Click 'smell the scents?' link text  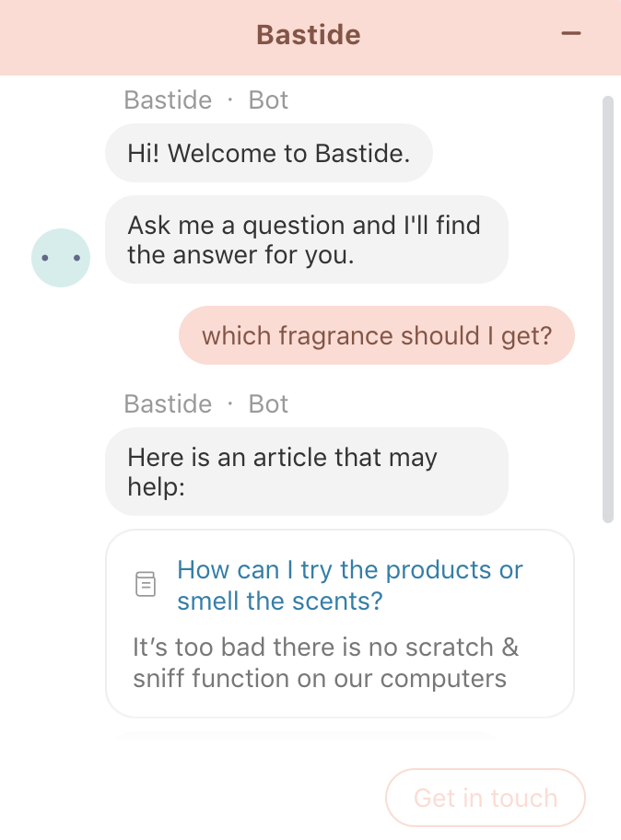(280, 601)
